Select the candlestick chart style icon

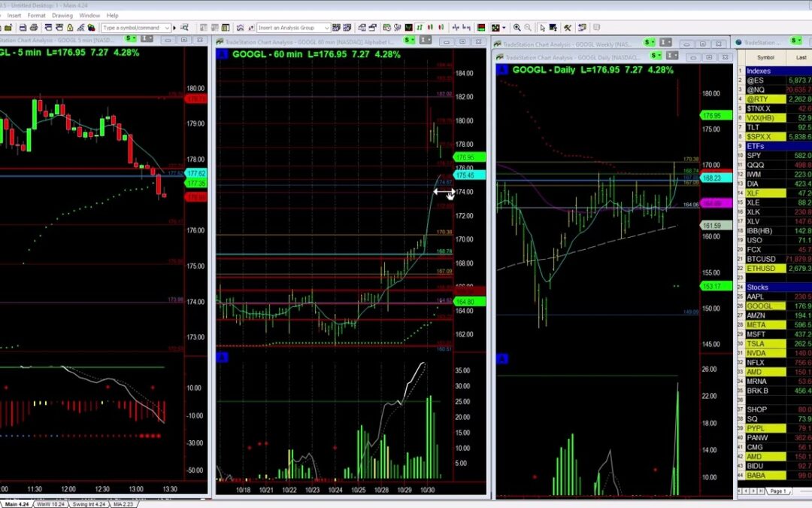point(430,28)
